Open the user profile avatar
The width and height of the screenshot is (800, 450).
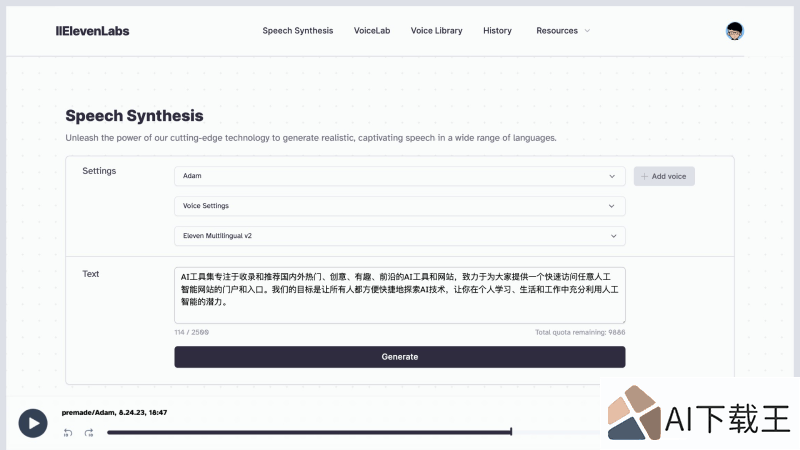(735, 31)
